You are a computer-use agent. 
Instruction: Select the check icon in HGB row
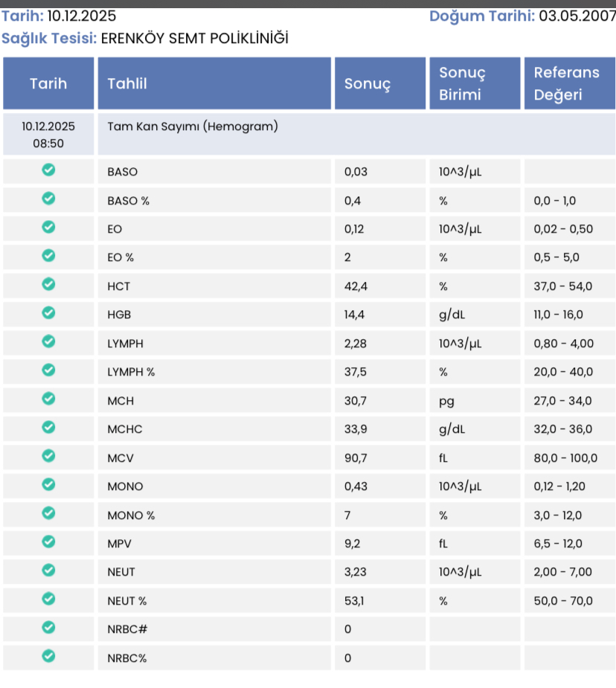click(x=48, y=313)
